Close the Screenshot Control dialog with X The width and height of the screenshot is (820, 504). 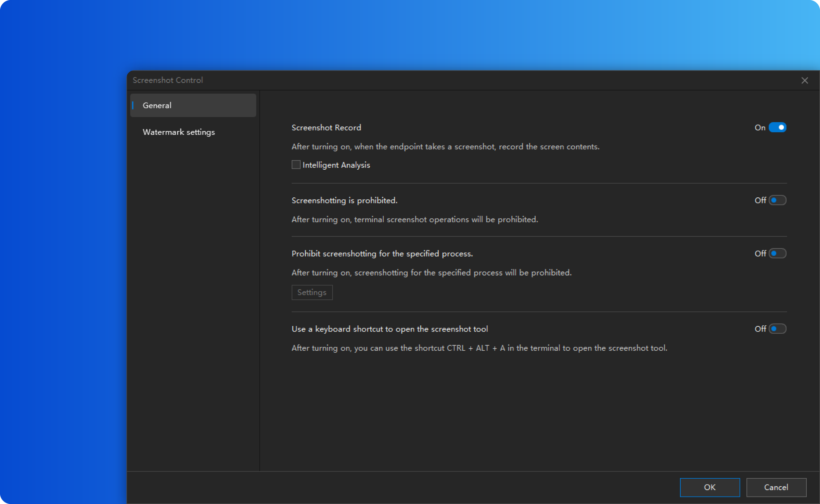pos(804,80)
